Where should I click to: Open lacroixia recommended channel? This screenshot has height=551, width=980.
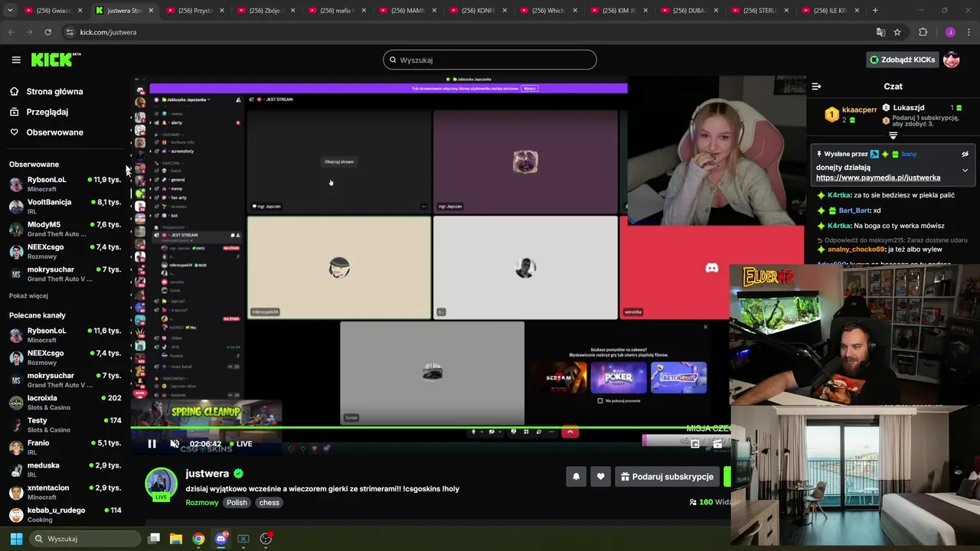[65, 403]
